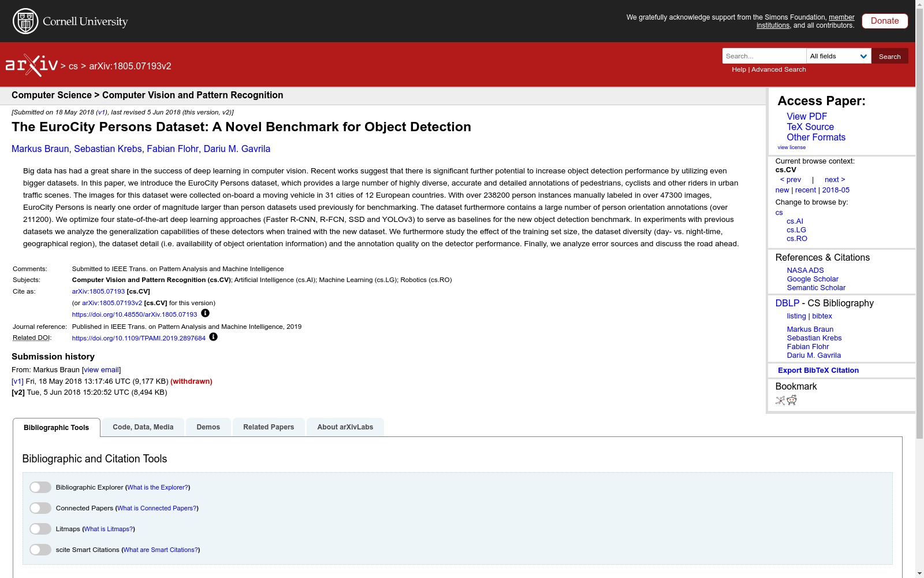Viewport: 924px width, 578px height.
Task: Open the DBLP listing link
Action: click(796, 316)
